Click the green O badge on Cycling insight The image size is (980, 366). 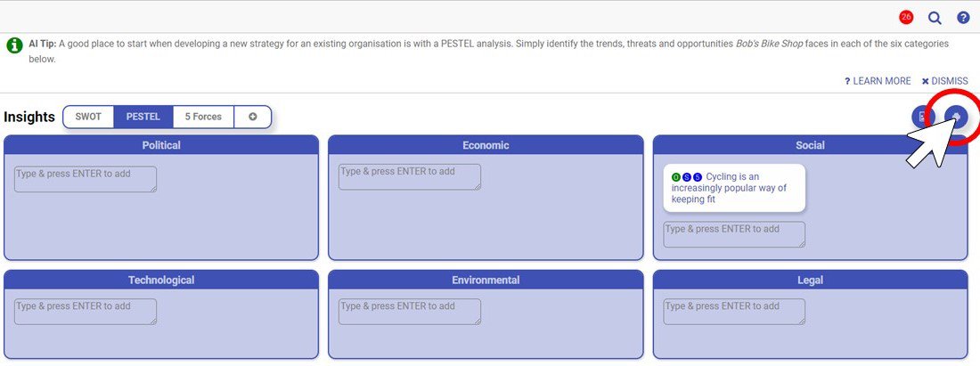click(x=675, y=177)
